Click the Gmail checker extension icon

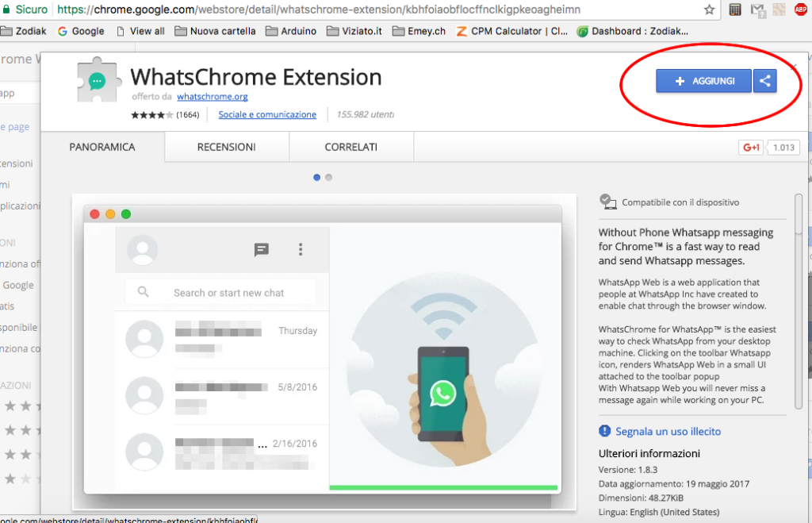pos(757,10)
